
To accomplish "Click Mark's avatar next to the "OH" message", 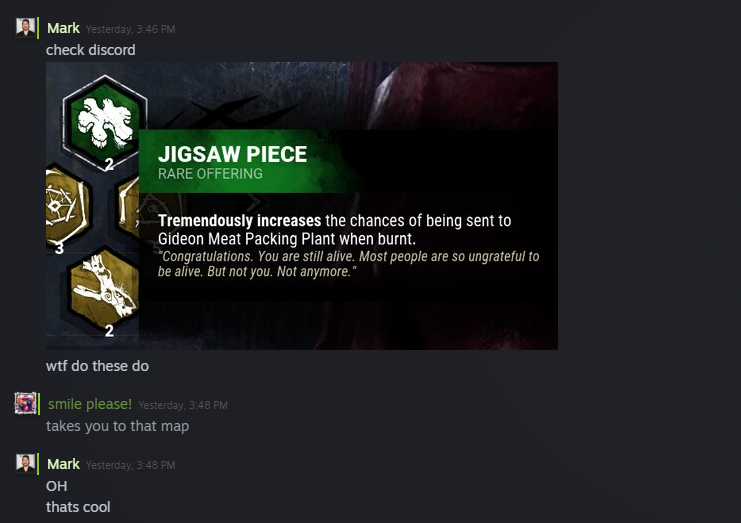I will pyautogui.click(x=25, y=463).
